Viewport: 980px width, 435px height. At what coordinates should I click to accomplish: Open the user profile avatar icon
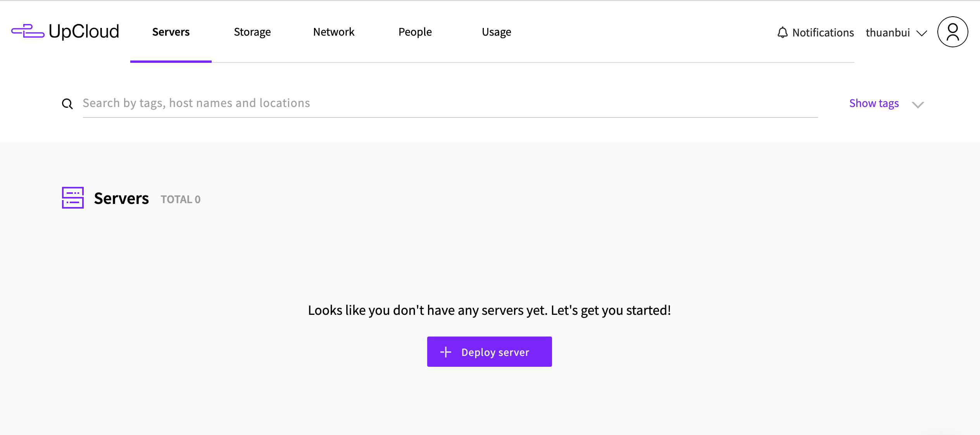tap(952, 32)
